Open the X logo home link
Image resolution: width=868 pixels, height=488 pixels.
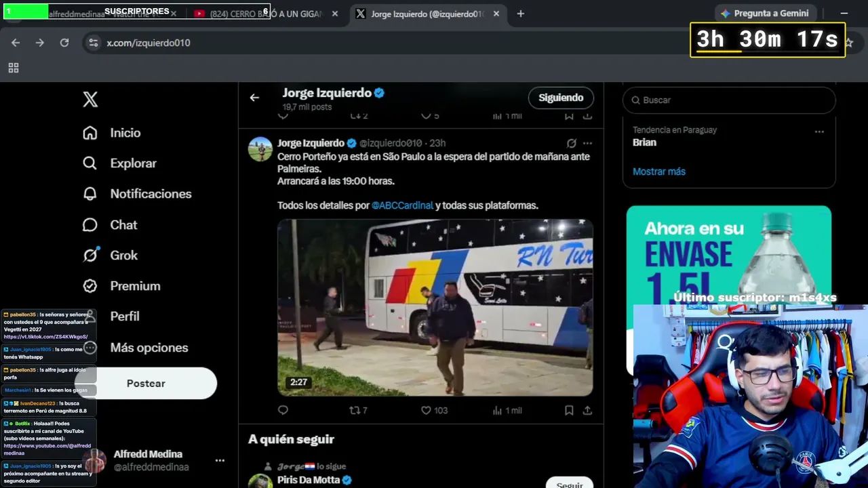click(90, 100)
